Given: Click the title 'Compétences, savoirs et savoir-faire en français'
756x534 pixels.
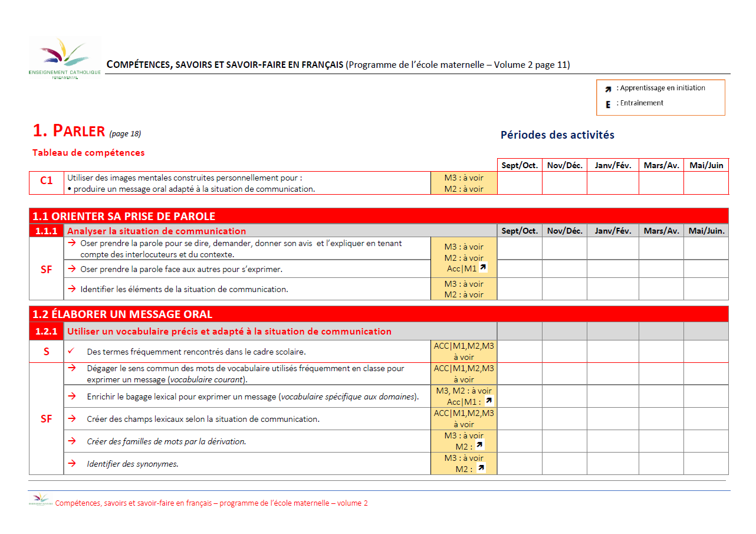Looking at the screenshot, I should [x=225, y=65].
